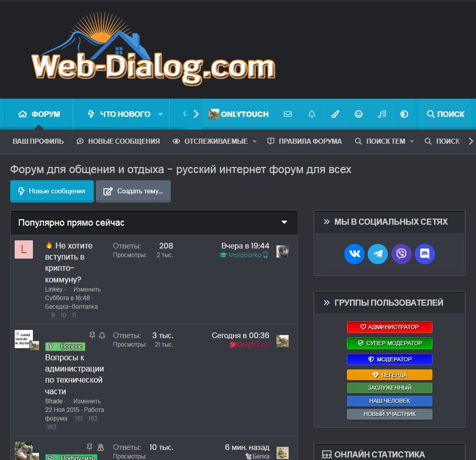Click pin icon on admin questions thread
476x460 pixels.
[92, 335]
